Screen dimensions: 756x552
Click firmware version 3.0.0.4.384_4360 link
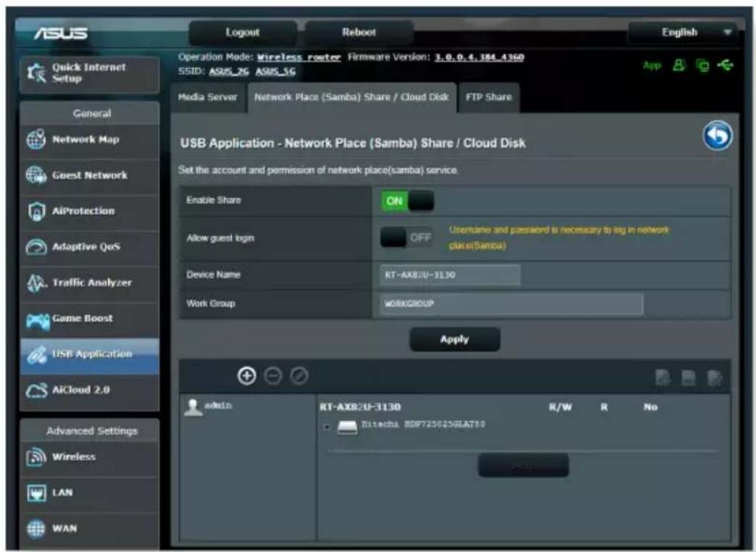[x=479, y=57]
